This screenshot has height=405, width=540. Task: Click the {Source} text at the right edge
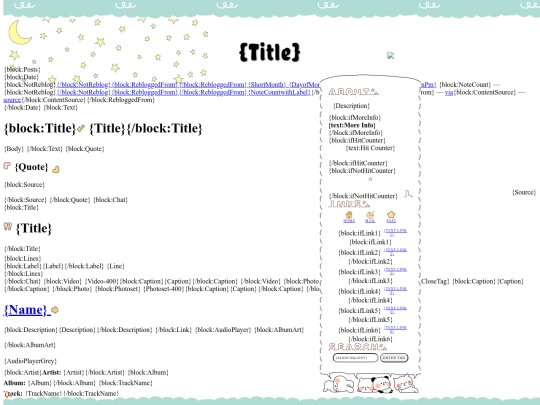pos(524,192)
